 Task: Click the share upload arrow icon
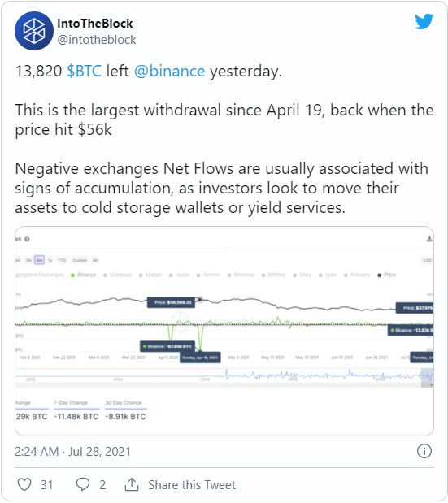(132, 484)
